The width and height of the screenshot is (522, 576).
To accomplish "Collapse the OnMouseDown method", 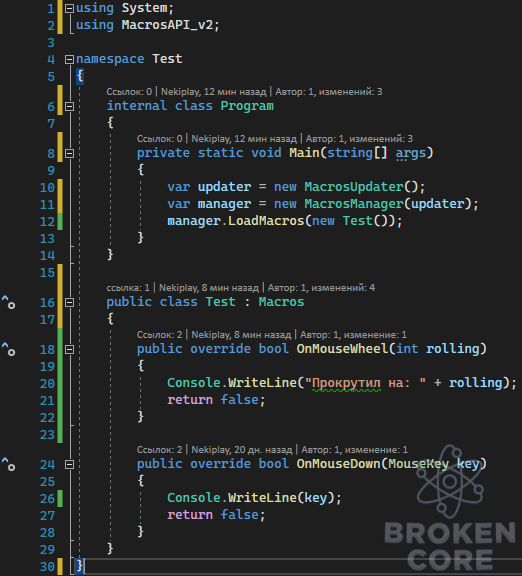I will [69, 465].
